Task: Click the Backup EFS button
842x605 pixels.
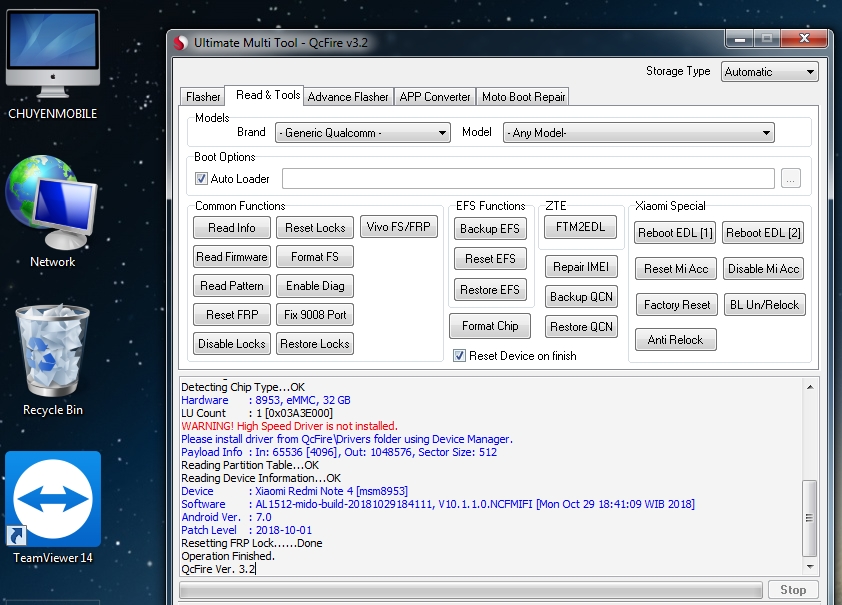Action: coord(490,229)
